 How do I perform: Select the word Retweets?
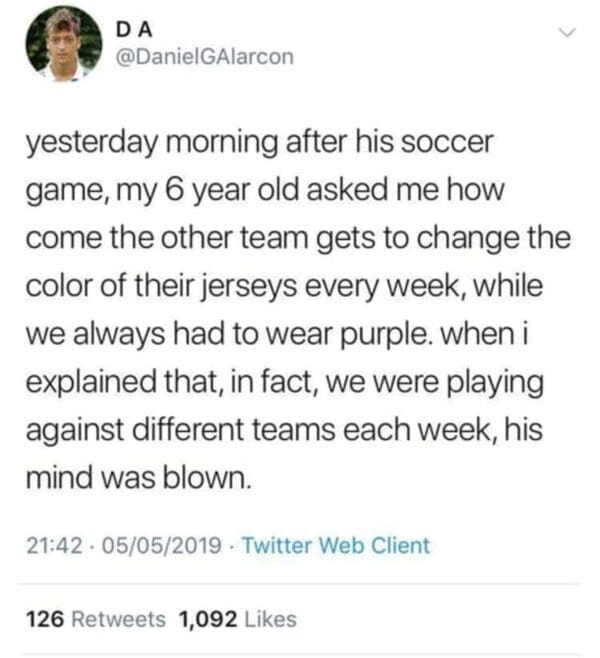click(119, 619)
